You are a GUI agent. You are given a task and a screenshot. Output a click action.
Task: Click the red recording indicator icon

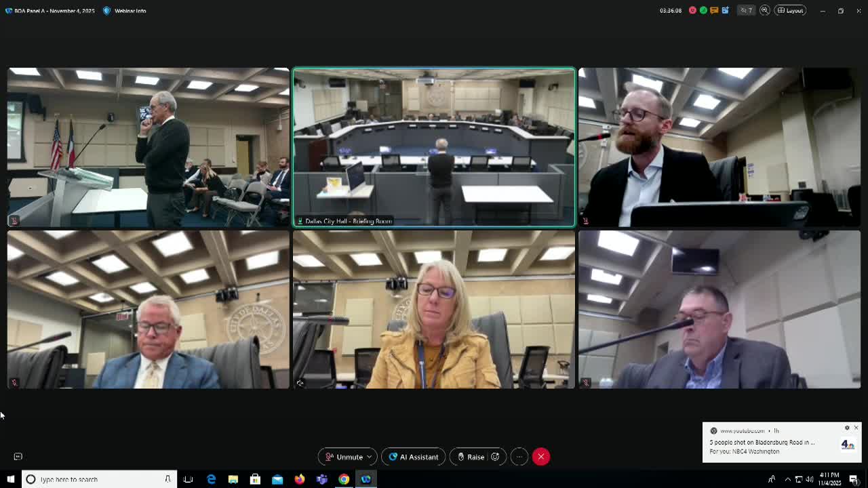[x=692, y=10]
